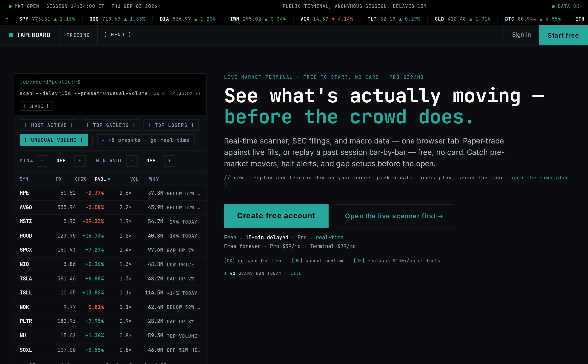Click GLD ticker in the tape
The image size is (588, 364).
coord(463,19)
